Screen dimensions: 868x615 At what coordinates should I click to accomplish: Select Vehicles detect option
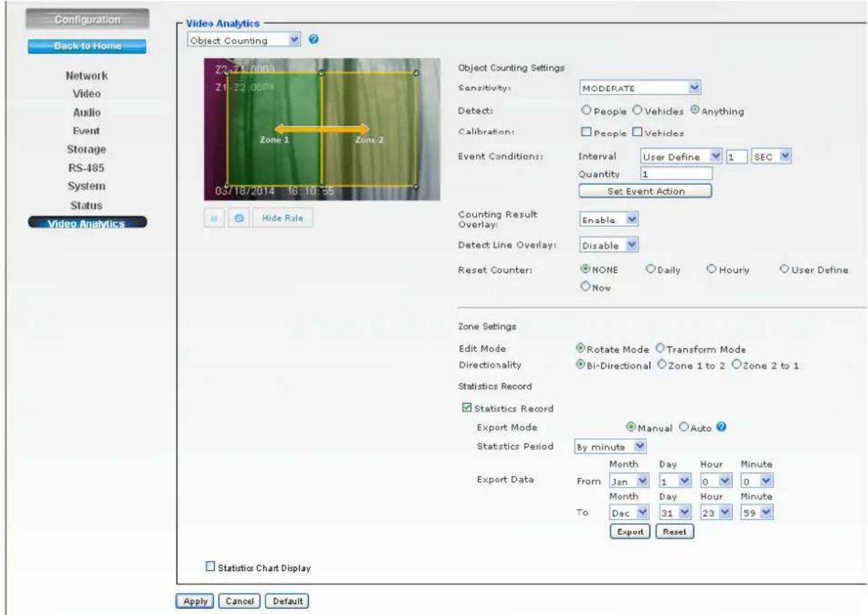(x=636, y=110)
